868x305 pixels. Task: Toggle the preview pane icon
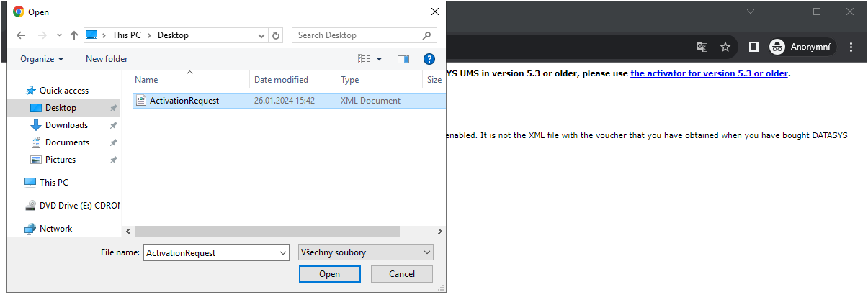pyautogui.click(x=403, y=59)
